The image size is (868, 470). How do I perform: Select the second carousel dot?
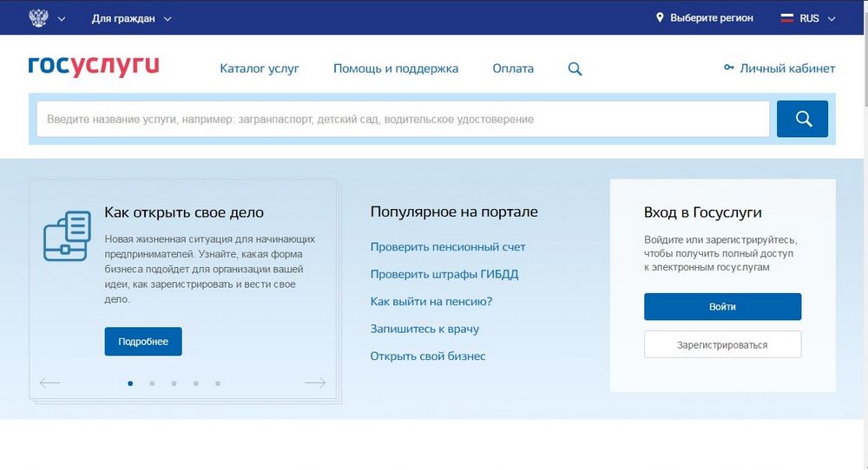point(152,383)
